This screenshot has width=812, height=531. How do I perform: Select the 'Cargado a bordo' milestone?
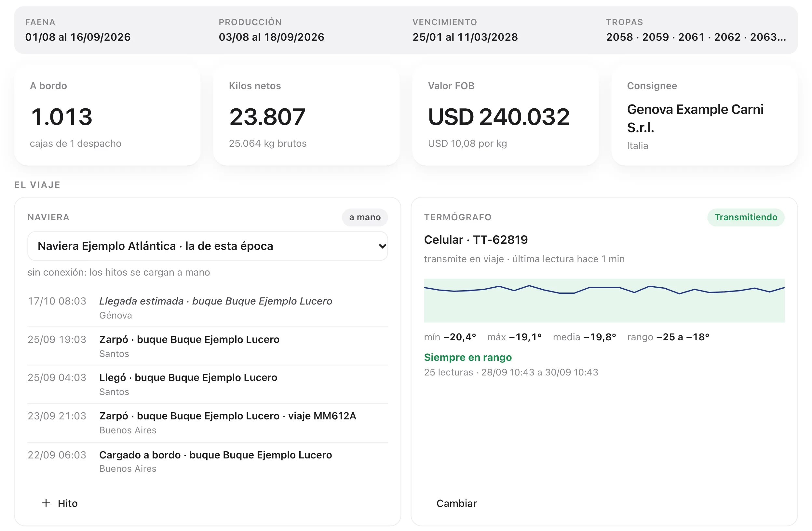point(208,461)
